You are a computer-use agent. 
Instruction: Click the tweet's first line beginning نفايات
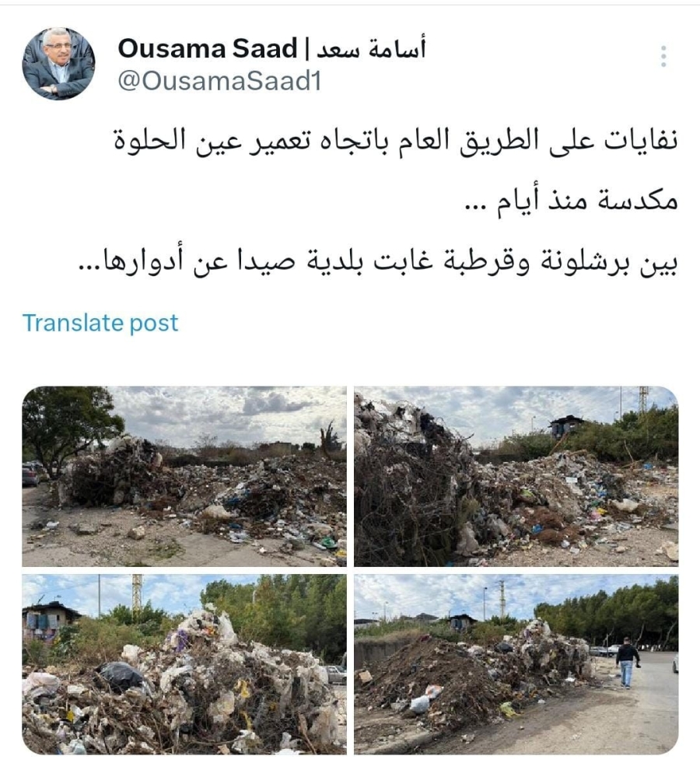[395, 141]
